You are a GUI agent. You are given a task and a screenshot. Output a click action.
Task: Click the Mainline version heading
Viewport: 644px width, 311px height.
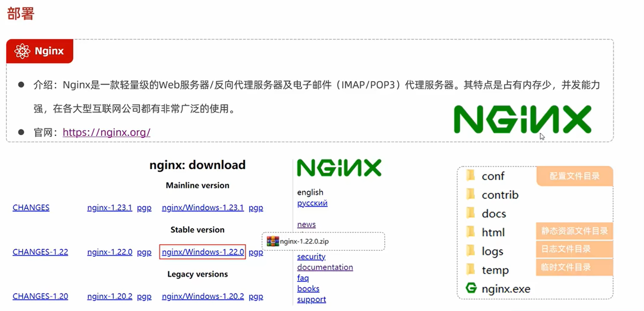click(x=198, y=185)
